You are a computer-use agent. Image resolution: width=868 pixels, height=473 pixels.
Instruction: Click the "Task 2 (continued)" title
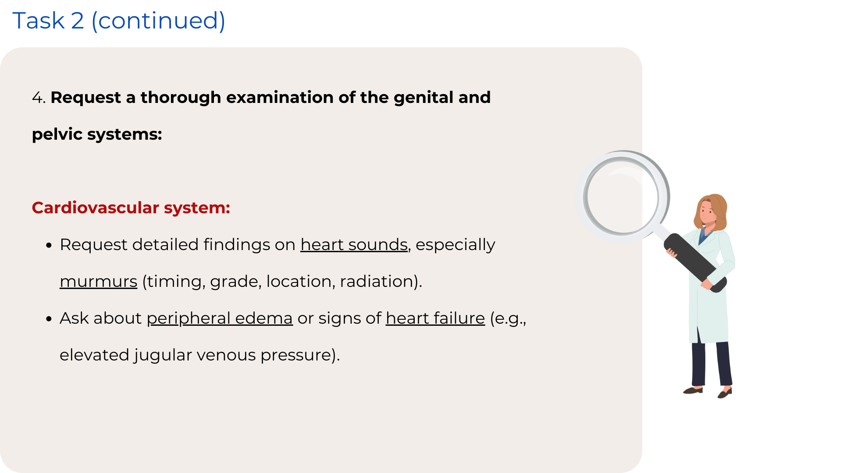[x=119, y=21]
